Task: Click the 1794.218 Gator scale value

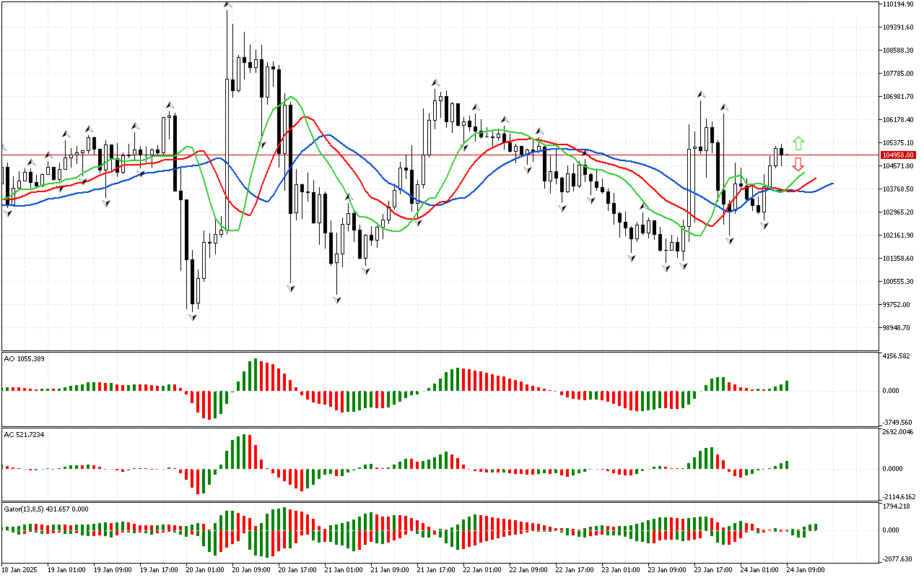Action: click(898, 506)
